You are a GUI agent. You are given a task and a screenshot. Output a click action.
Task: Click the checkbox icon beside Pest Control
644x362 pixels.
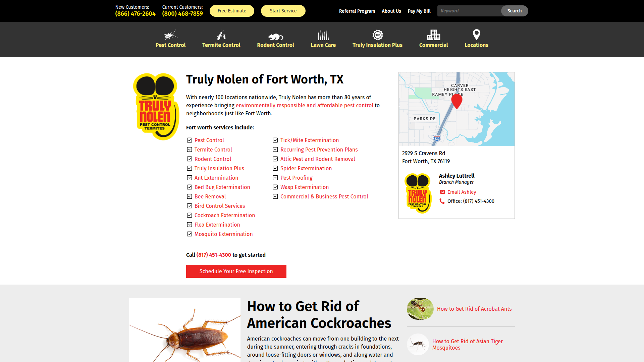coord(190,140)
